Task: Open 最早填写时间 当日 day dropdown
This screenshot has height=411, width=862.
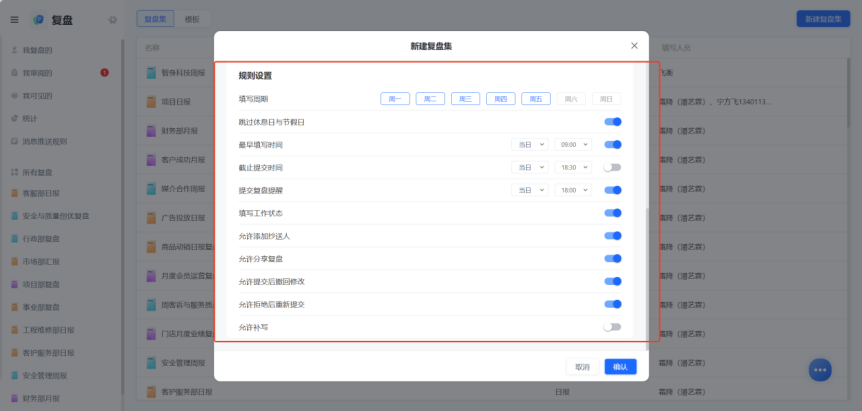Action: [x=530, y=145]
